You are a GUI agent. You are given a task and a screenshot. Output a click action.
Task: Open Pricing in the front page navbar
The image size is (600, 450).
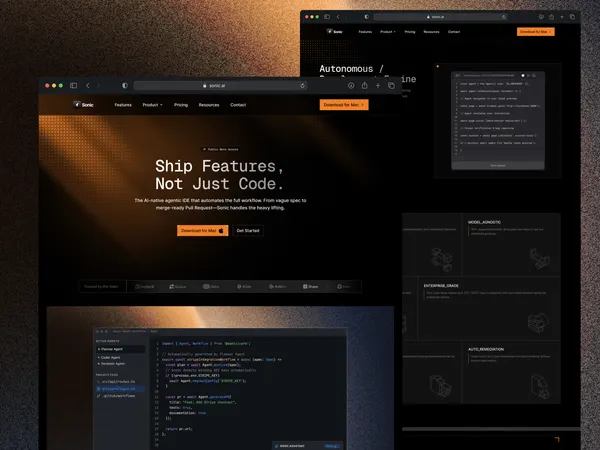181,105
